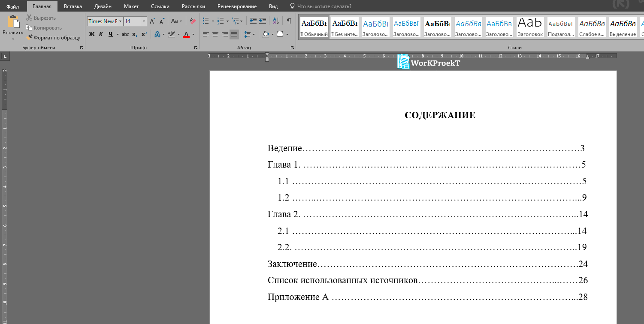
Task: Apply the Заголовок style from the gallery
Action: coord(530,27)
